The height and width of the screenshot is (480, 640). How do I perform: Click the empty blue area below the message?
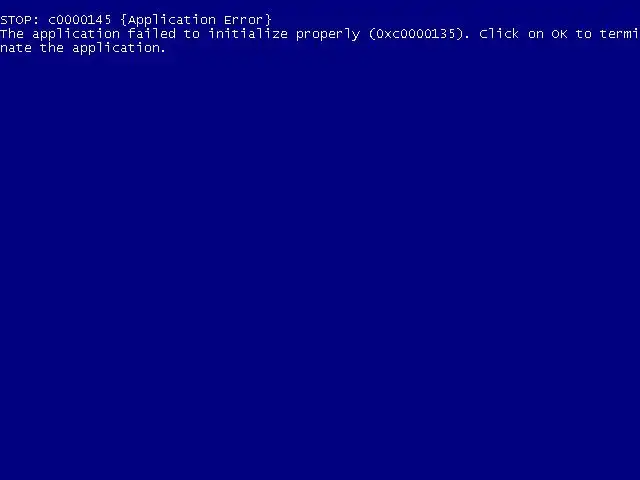tap(320, 265)
